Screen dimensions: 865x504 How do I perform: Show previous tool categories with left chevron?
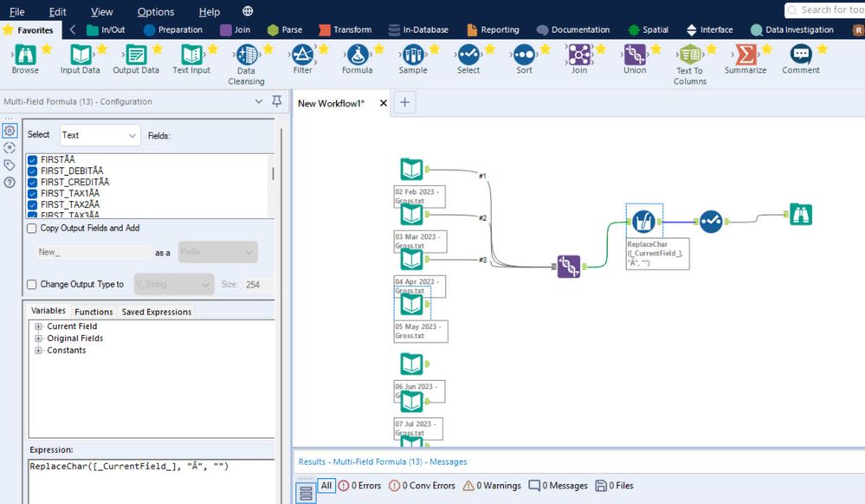pyautogui.click(x=72, y=29)
